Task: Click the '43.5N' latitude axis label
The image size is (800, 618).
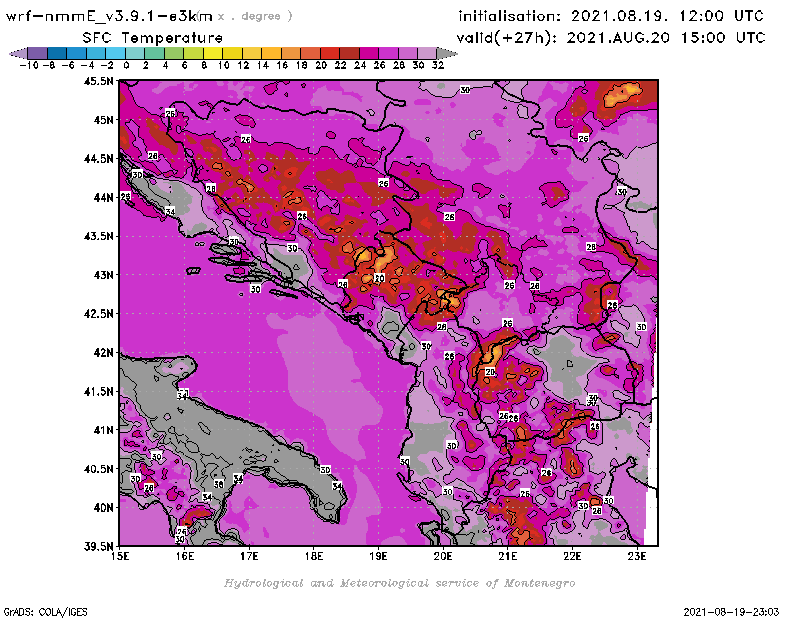Action: pos(98,236)
